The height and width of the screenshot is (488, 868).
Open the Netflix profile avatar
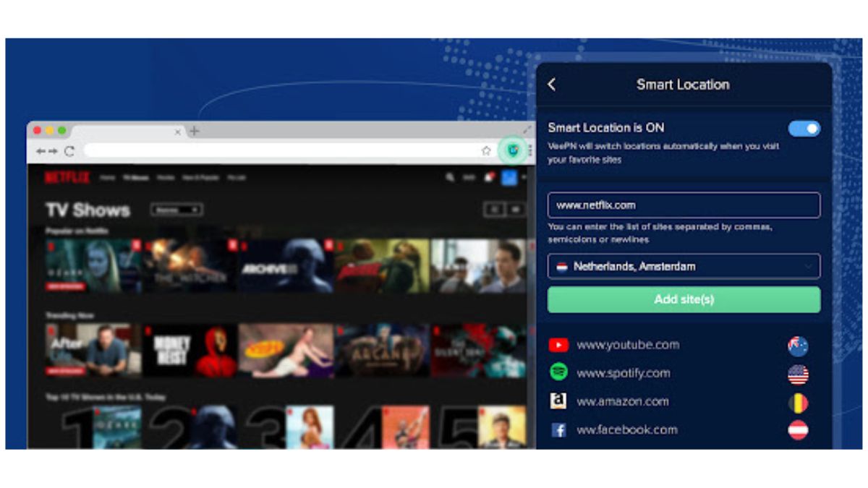click(509, 177)
